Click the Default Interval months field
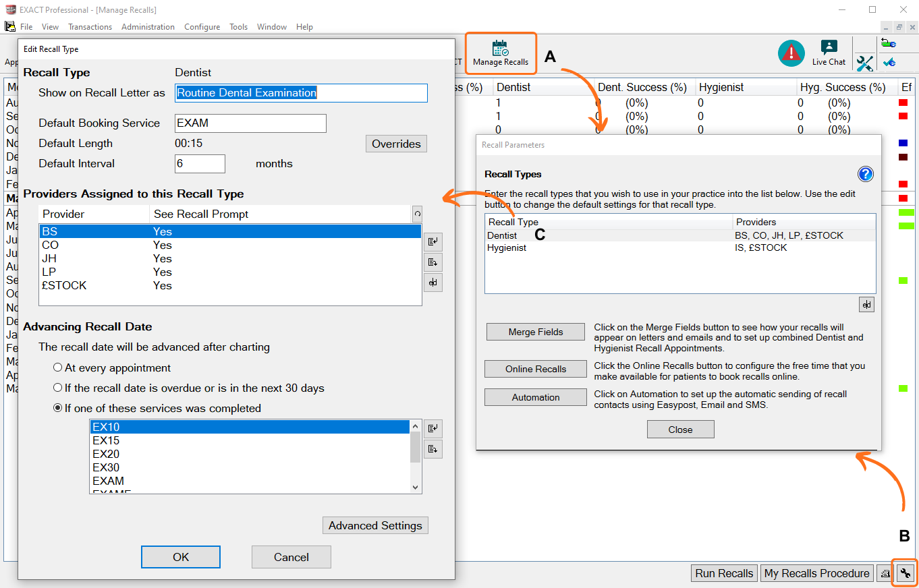The width and height of the screenshot is (919, 588). [200, 164]
